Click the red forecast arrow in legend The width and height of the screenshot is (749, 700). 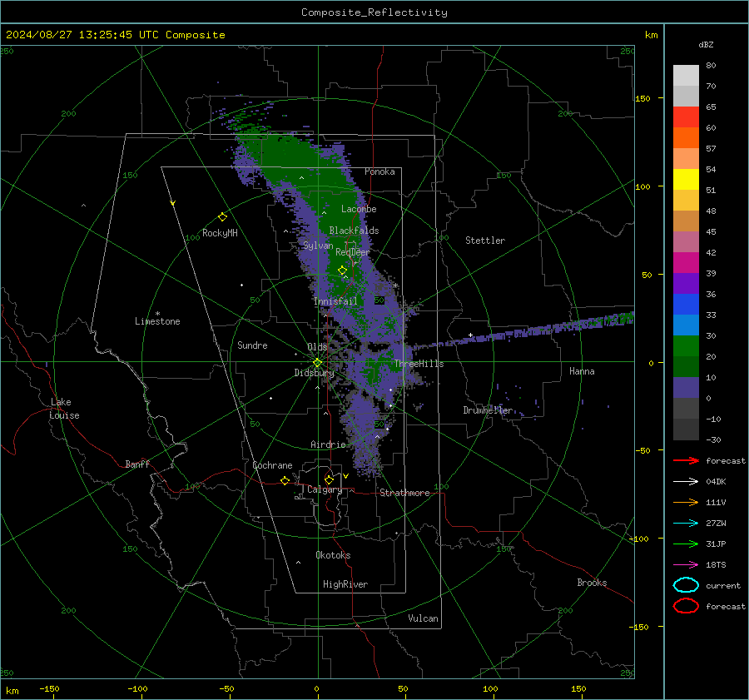(x=686, y=460)
